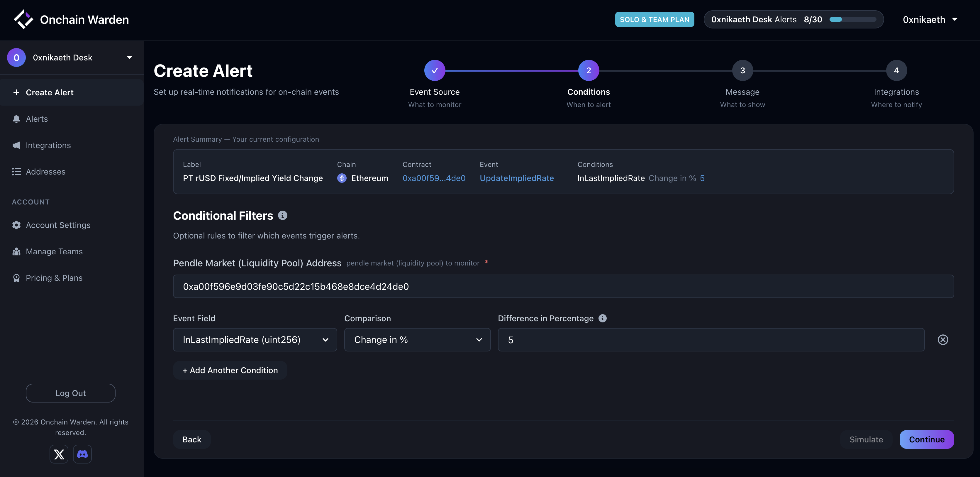Click the Onchain Warden logo icon
This screenshot has width=980, height=477.
click(23, 19)
